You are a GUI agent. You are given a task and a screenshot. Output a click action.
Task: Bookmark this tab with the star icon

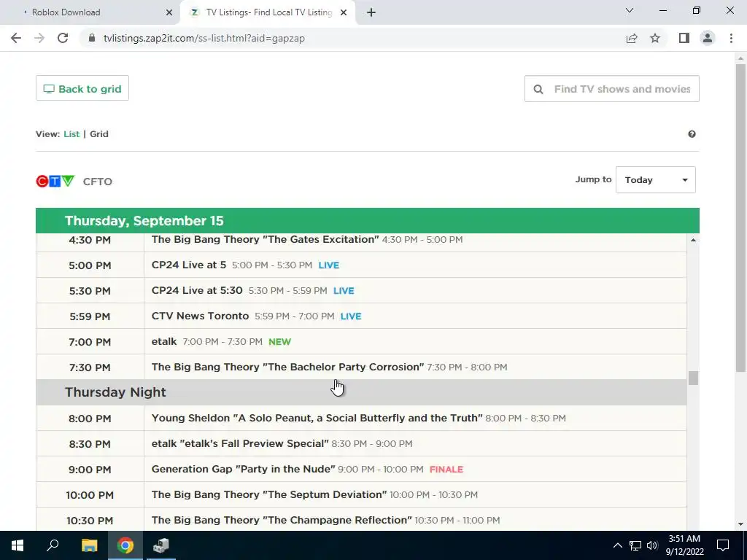point(655,38)
